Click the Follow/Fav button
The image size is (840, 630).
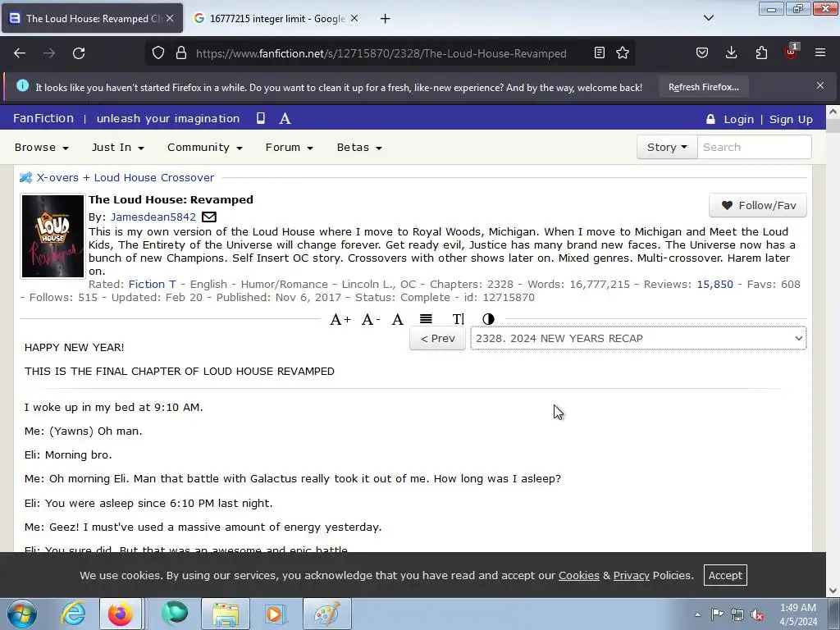pos(757,205)
